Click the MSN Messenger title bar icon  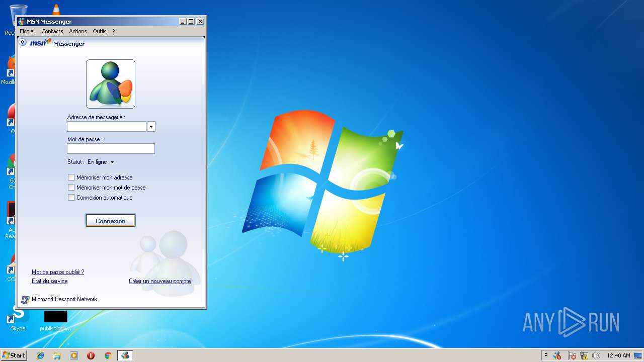tap(22, 22)
